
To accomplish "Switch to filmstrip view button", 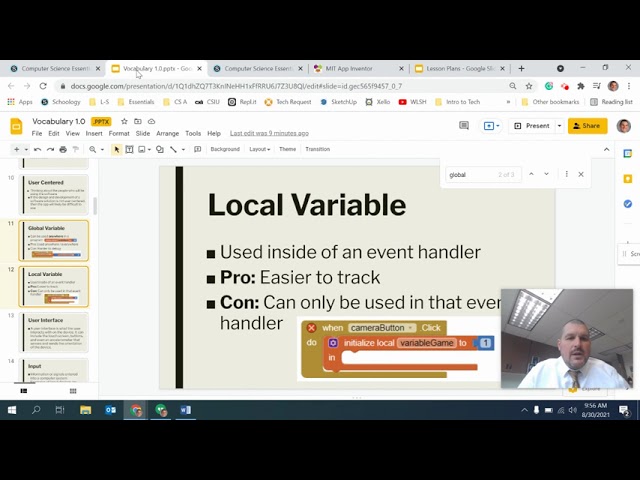I will tap(24, 391).
